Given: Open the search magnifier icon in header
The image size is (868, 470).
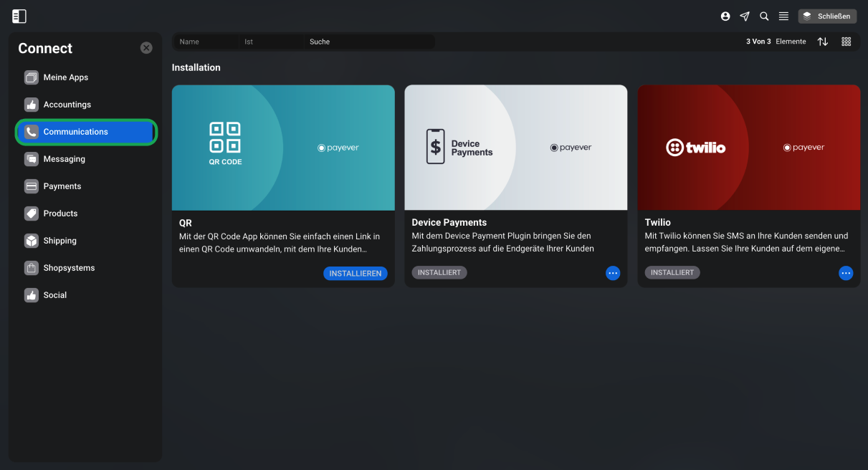Looking at the screenshot, I should [764, 16].
